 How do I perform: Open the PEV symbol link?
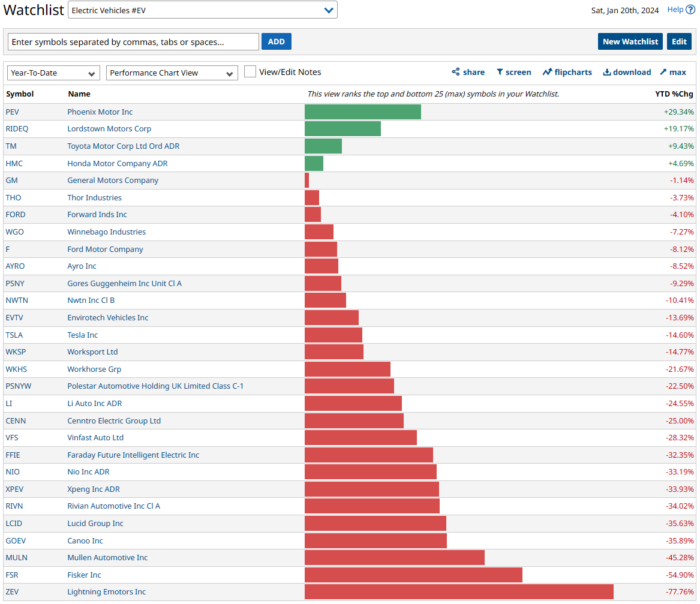(13, 112)
